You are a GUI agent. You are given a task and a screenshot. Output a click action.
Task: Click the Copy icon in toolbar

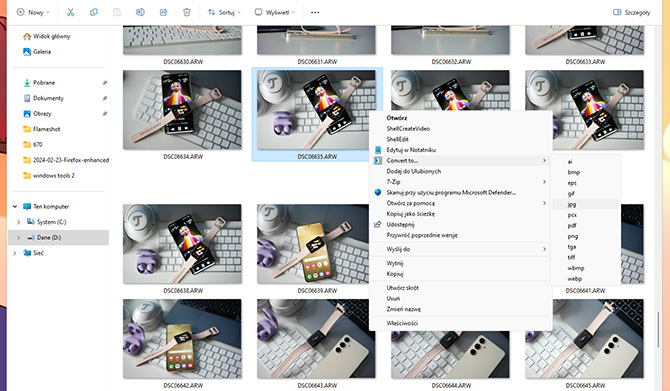(x=94, y=12)
